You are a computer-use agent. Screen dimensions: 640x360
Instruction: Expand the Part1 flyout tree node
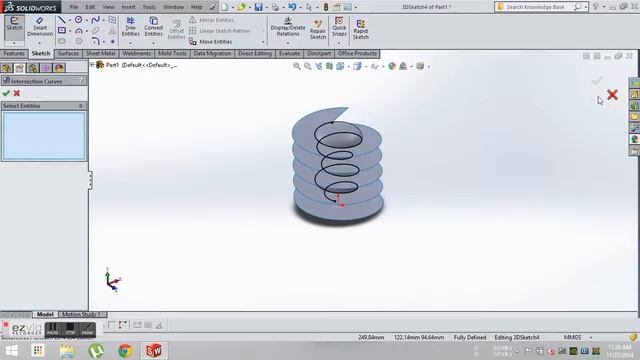tap(92, 64)
